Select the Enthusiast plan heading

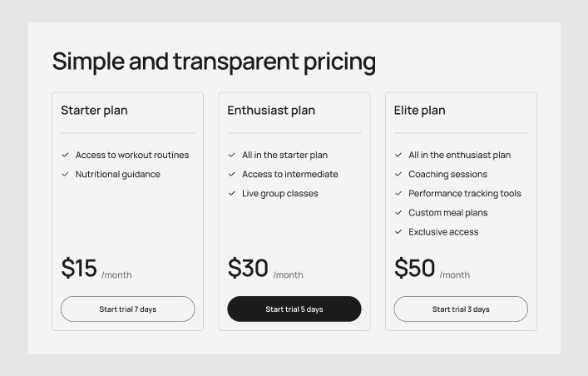click(271, 110)
